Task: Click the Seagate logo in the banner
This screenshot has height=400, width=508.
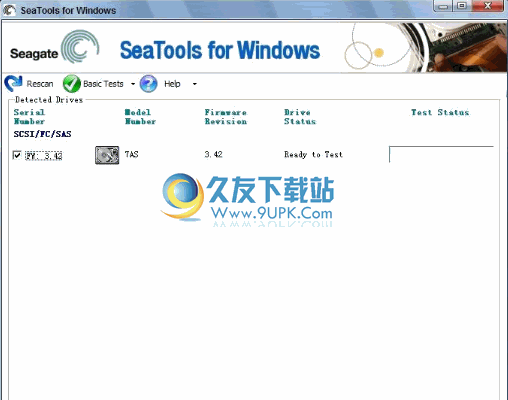Action: [x=55, y=47]
